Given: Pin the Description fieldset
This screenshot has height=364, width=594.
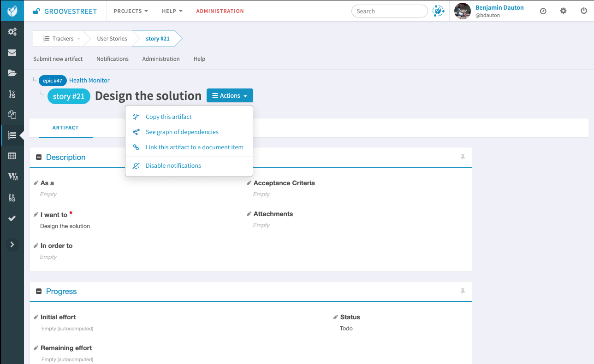Looking at the screenshot, I should pyautogui.click(x=463, y=157).
